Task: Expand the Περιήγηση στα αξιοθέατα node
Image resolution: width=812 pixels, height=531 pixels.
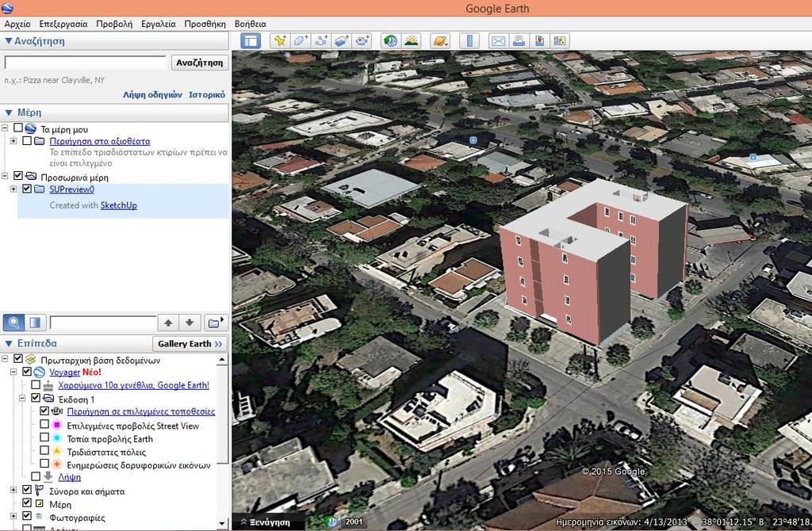Action: (13, 141)
